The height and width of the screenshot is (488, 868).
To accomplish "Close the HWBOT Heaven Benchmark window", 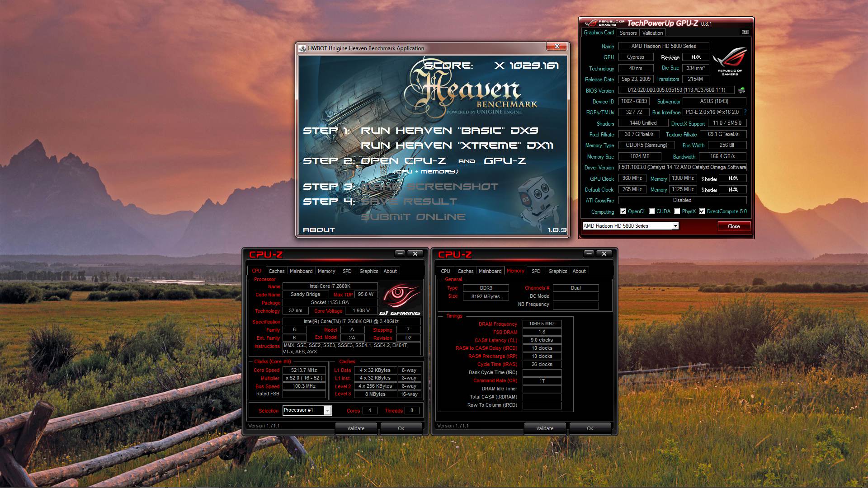I will [x=557, y=46].
